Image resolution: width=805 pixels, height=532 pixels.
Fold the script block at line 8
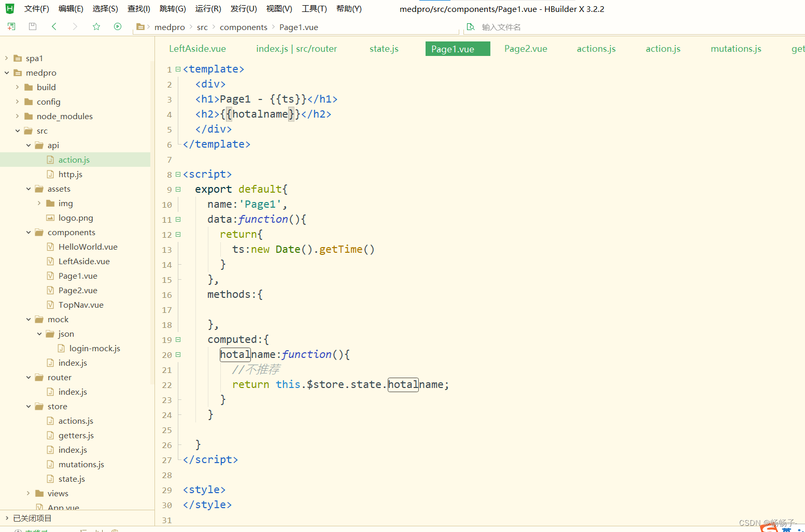coord(178,174)
